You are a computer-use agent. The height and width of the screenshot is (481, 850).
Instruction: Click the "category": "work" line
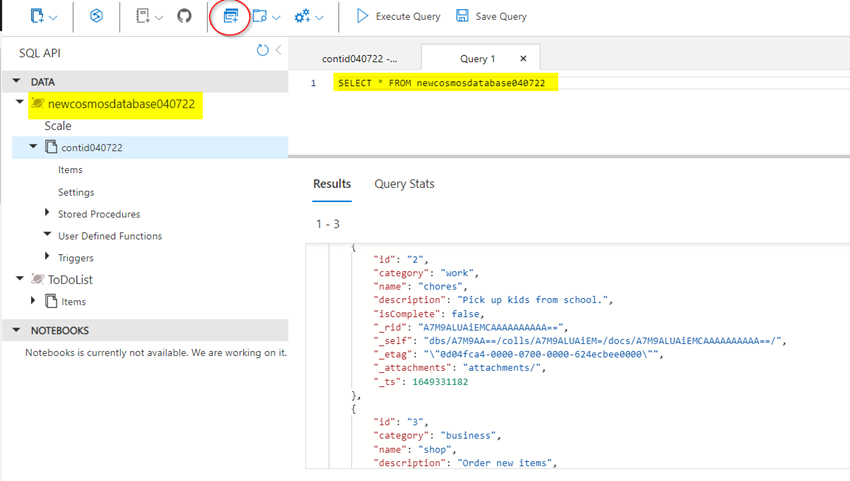tap(426, 273)
